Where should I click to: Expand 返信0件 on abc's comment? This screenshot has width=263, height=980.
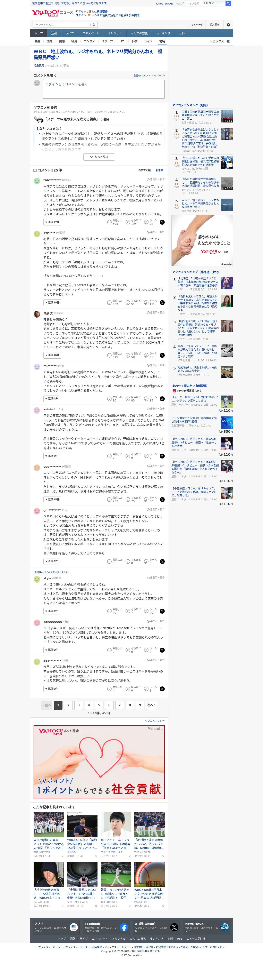point(51,689)
